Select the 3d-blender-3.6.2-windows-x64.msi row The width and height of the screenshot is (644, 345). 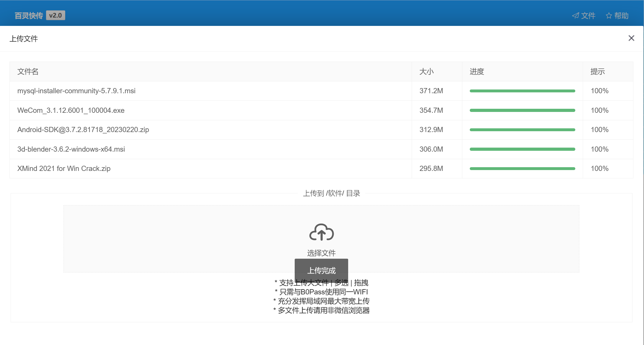pos(71,149)
